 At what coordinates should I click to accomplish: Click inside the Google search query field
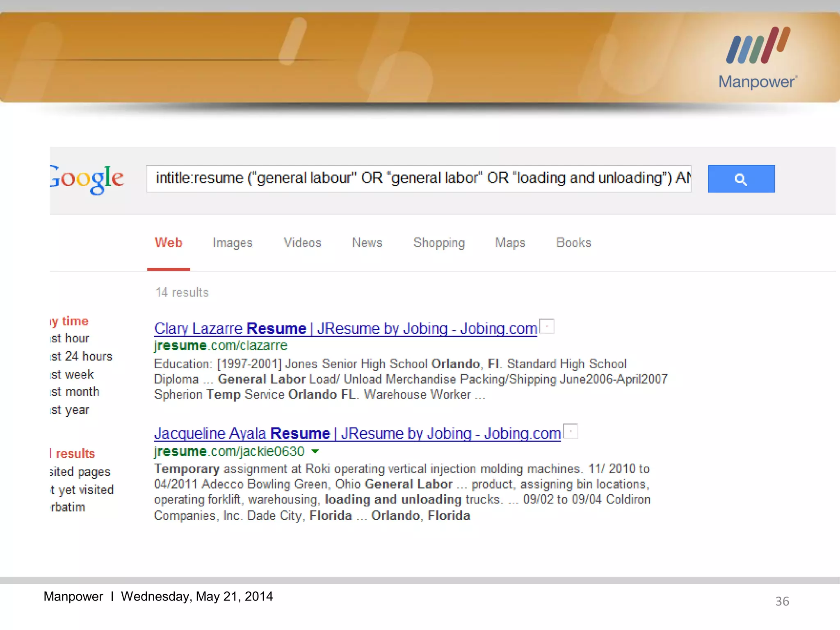(418, 178)
